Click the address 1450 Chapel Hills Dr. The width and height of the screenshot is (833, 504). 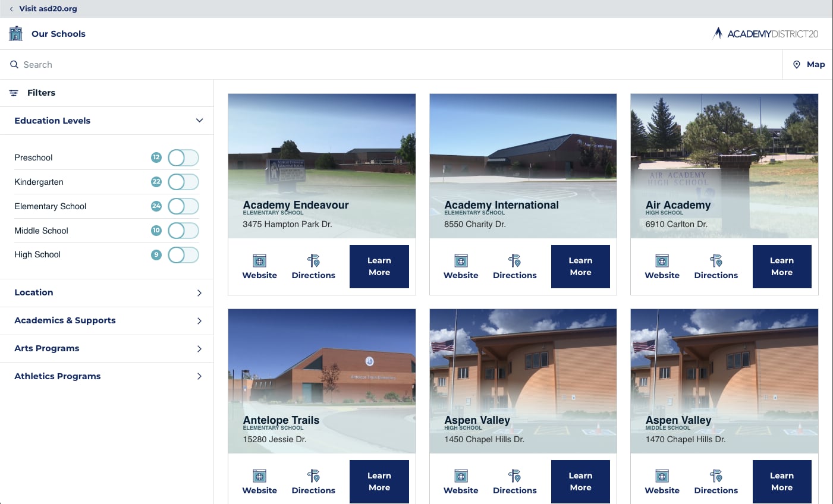[484, 439]
